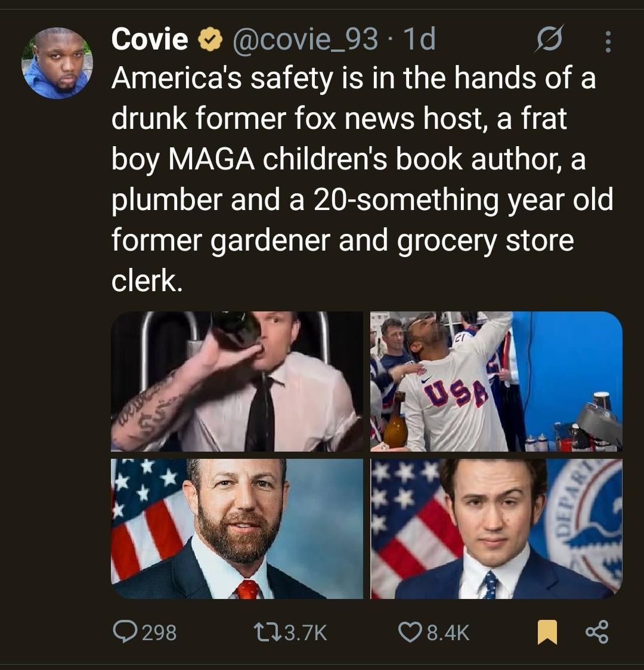This screenshot has height=670, width=644.
Task: Tap the share icon
Action: [597, 632]
